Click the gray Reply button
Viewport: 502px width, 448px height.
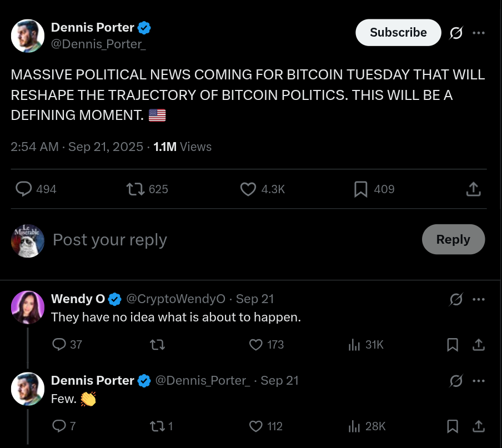(x=453, y=239)
